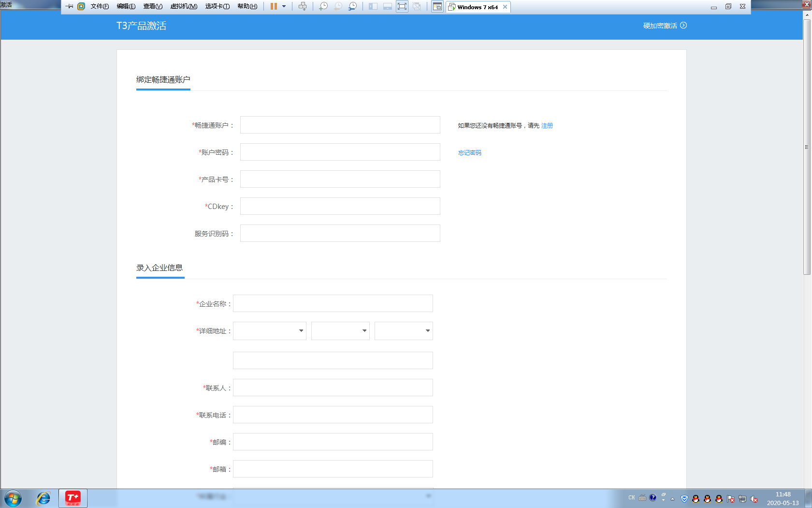This screenshot has height=508, width=812.
Task: Click the T+ application taskbar button
Action: tap(73, 498)
